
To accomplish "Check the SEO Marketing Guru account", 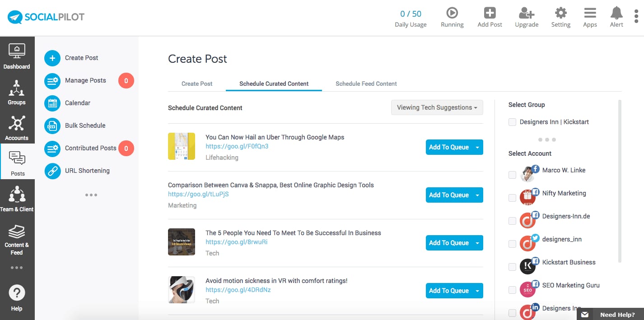I will click(x=512, y=290).
